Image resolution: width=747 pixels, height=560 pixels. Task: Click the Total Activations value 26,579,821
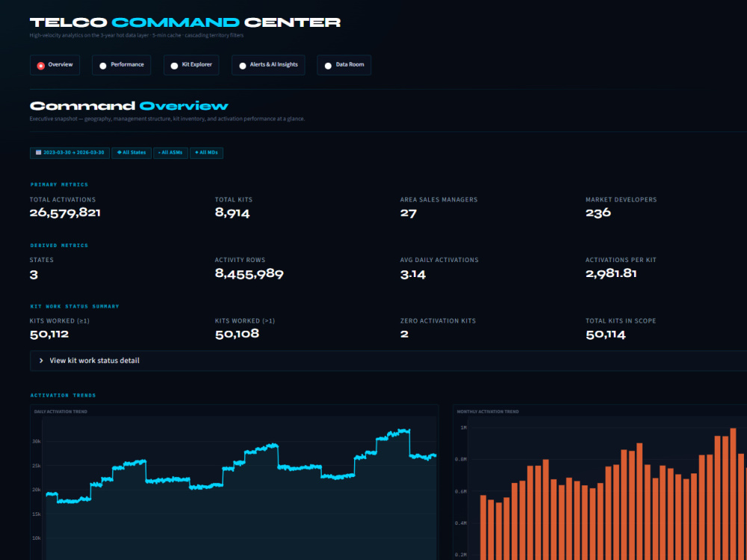tap(65, 213)
